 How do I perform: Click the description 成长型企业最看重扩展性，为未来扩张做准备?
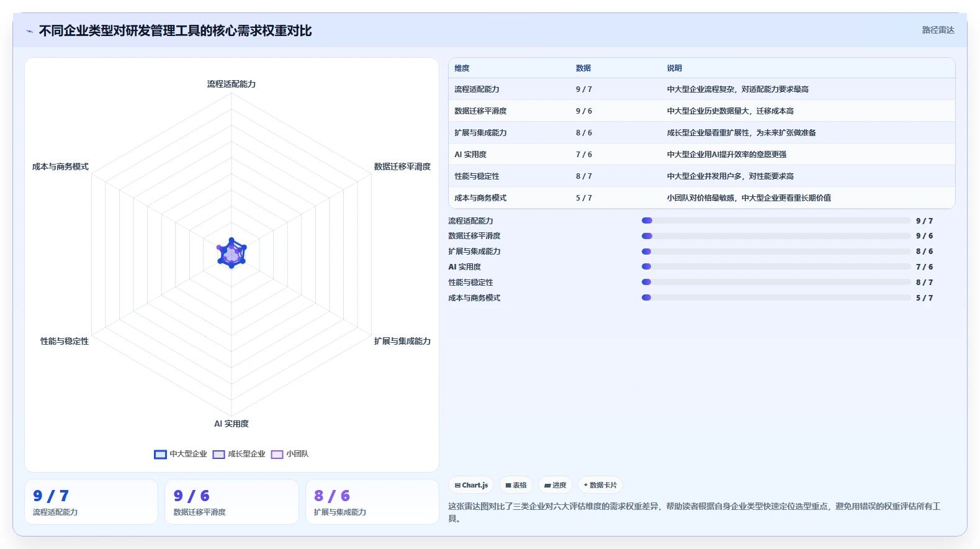pos(742,133)
